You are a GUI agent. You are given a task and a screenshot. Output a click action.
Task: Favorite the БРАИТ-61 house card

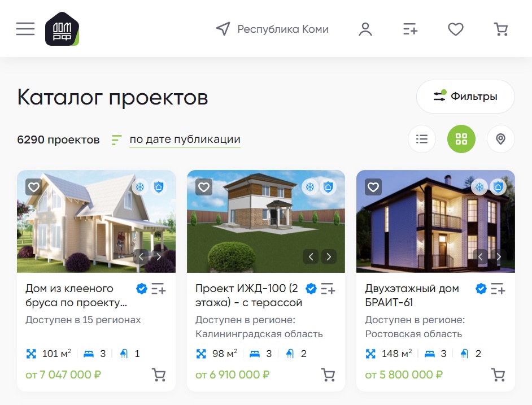[x=373, y=187]
